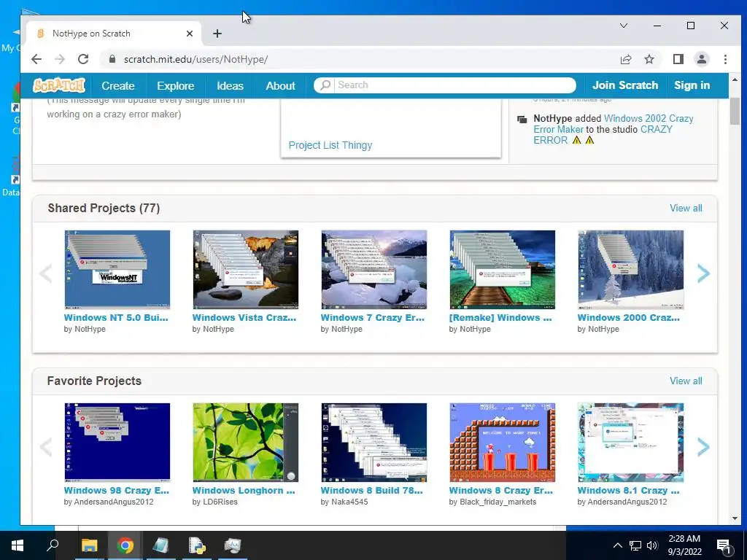Close the NotHype on Scratch tab
Screen dimensions: 747x560
190,34
